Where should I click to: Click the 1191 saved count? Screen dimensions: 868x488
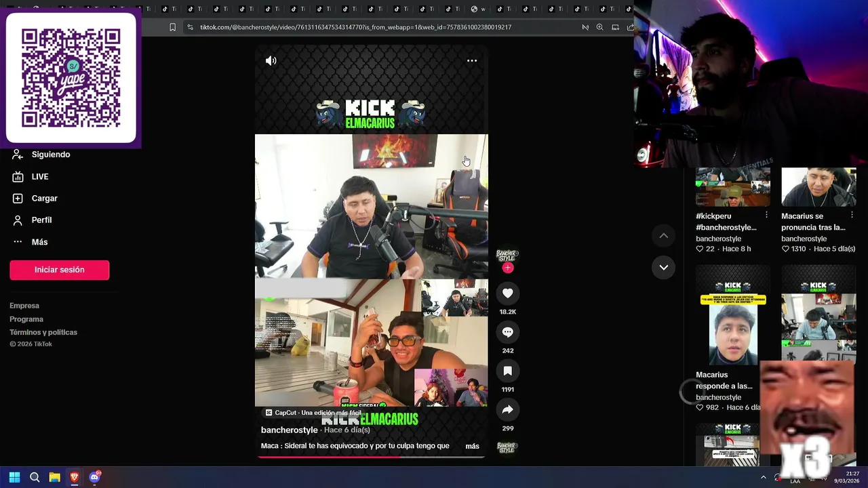507,390
